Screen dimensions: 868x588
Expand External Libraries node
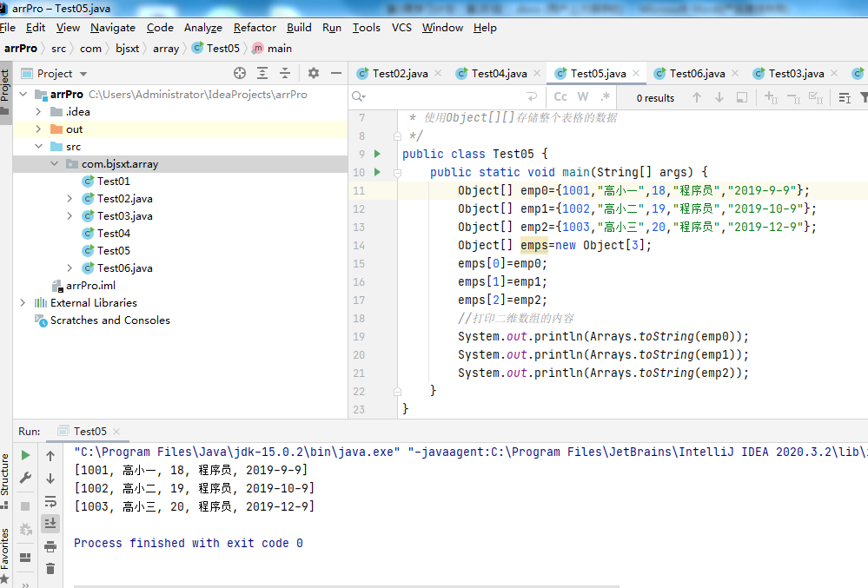point(23,302)
